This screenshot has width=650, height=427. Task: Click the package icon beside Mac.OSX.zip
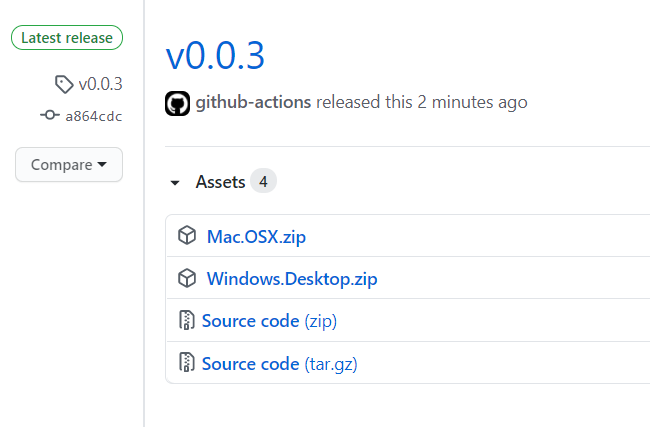[187, 235]
